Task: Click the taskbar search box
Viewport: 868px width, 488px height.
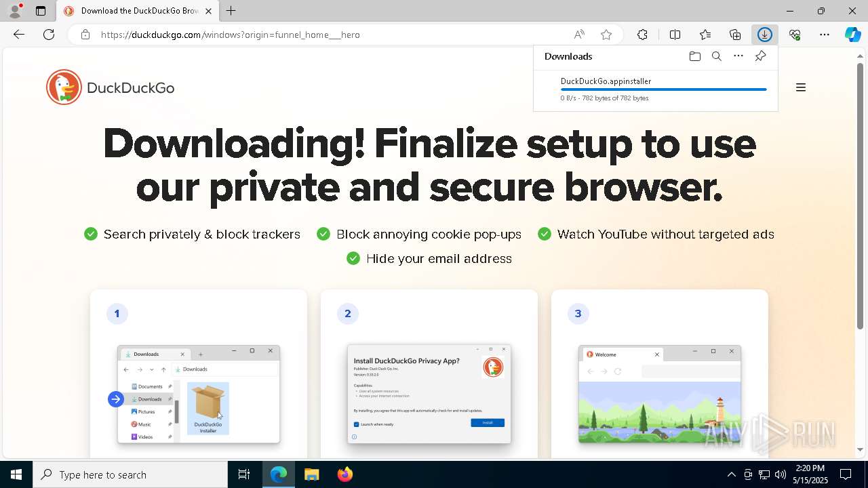Action: [x=130, y=474]
